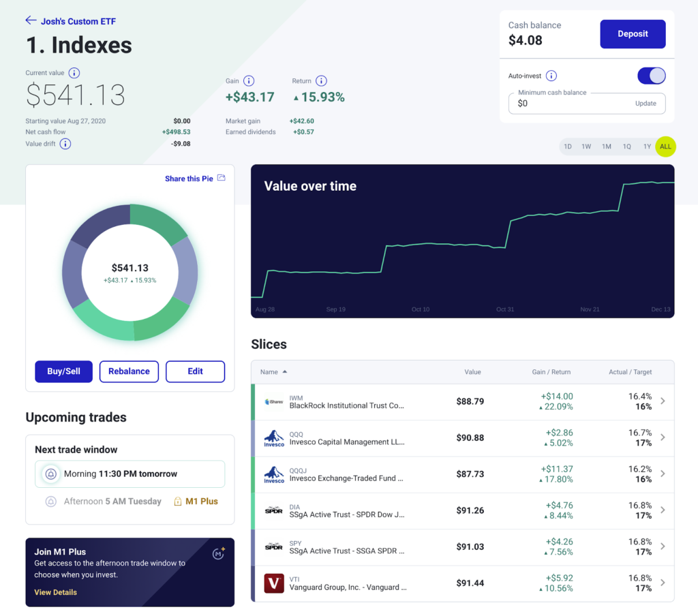Click the Minimum cash balance input field

(569, 104)
